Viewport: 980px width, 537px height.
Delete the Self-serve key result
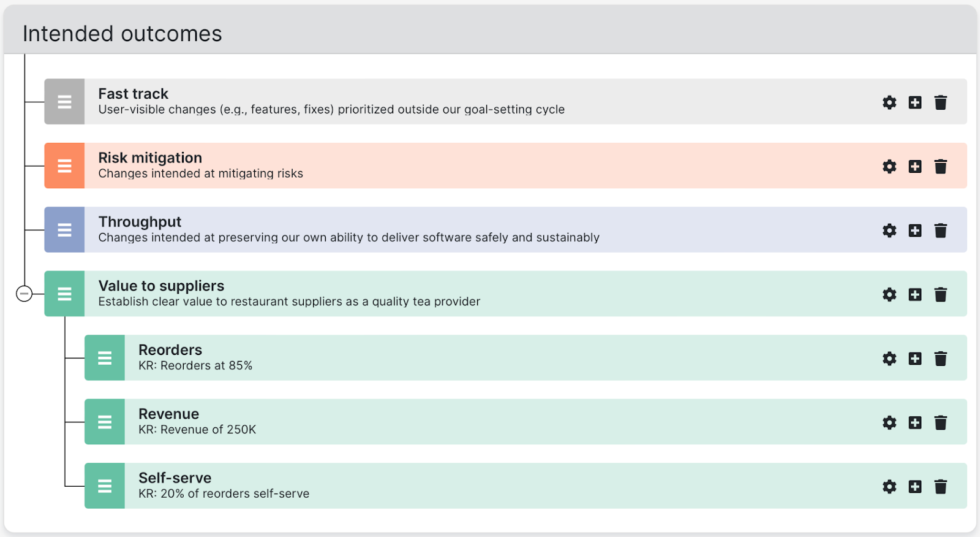pyautogui.click(x=941, y=487)
